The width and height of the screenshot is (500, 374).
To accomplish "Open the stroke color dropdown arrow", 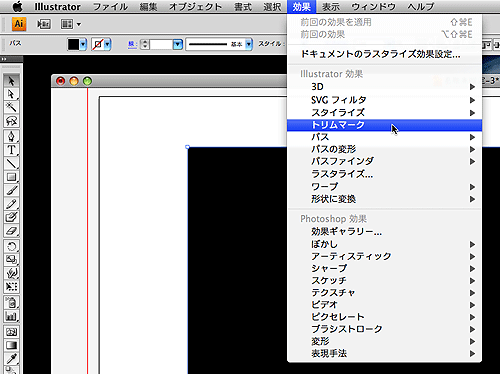I will (107, 44).
